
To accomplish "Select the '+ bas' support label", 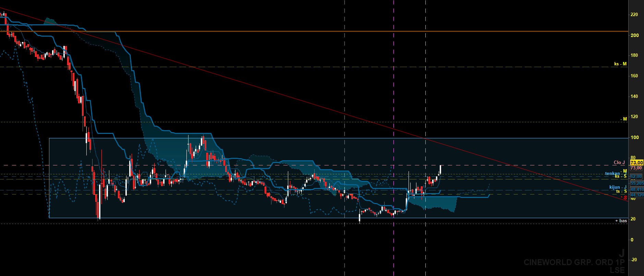I will point(621,221).
